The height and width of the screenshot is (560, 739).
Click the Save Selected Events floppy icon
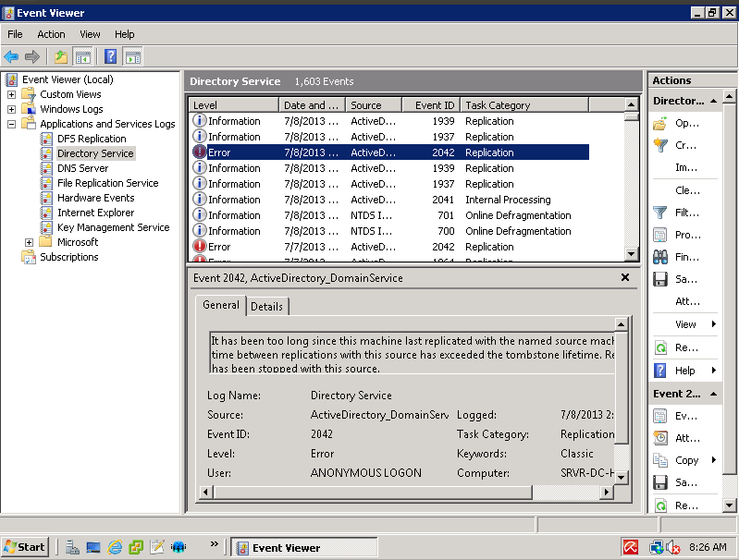click(660, 482)
